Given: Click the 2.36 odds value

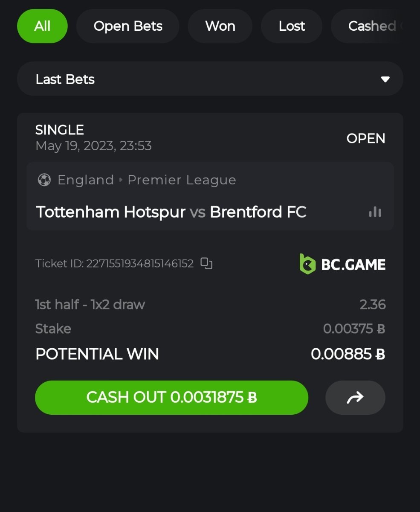Looking at the screenshot, I should pyautogui.click(x=372, y=305).
